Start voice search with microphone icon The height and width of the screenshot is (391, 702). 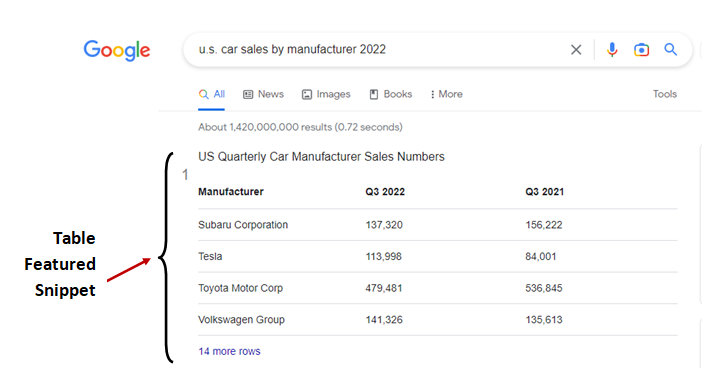coord(612,49)
